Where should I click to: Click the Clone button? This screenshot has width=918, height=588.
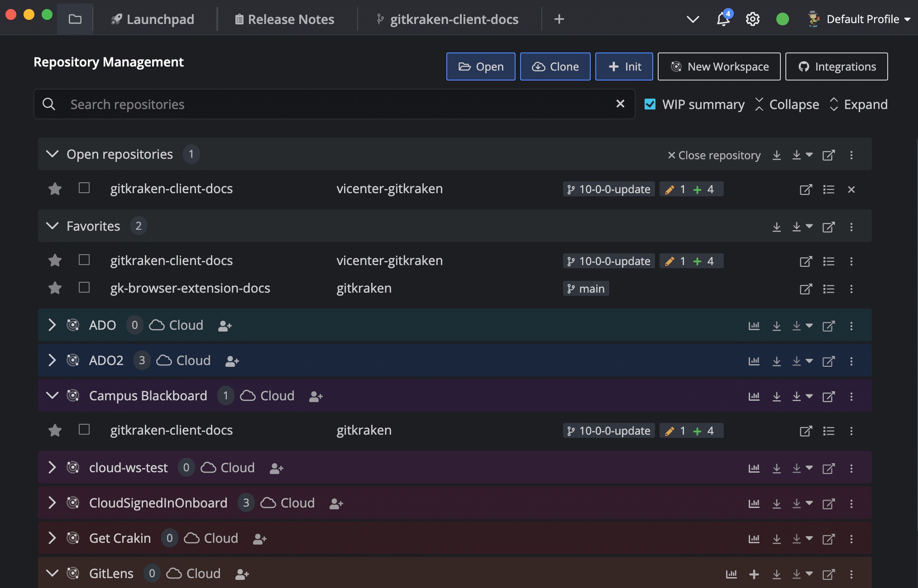coord(555,66)
